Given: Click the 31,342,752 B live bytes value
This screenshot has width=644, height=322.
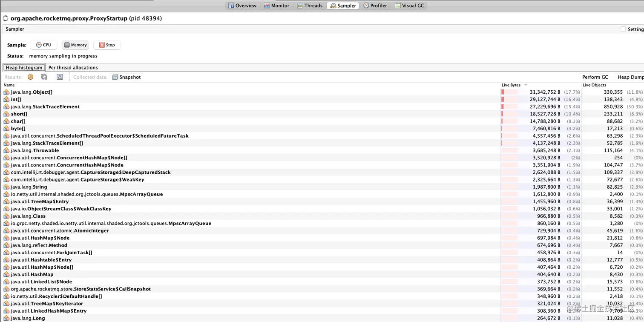Looking at the screenshot, I should [x=545, y=92].
